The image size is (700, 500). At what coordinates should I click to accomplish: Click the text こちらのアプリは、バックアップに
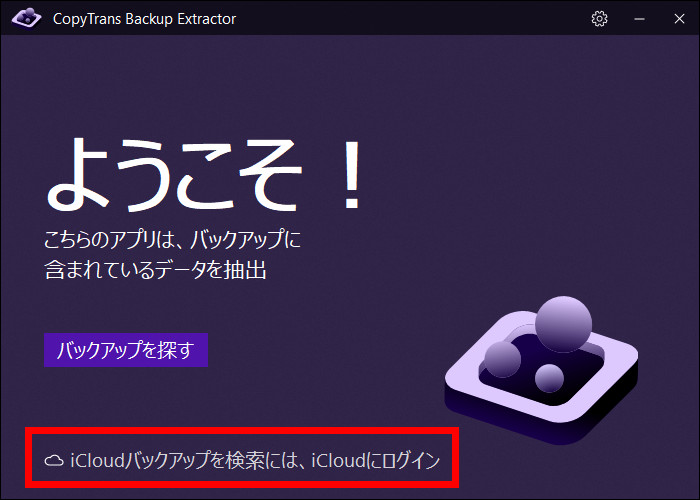pyautogui.click(x=172, y=239)
